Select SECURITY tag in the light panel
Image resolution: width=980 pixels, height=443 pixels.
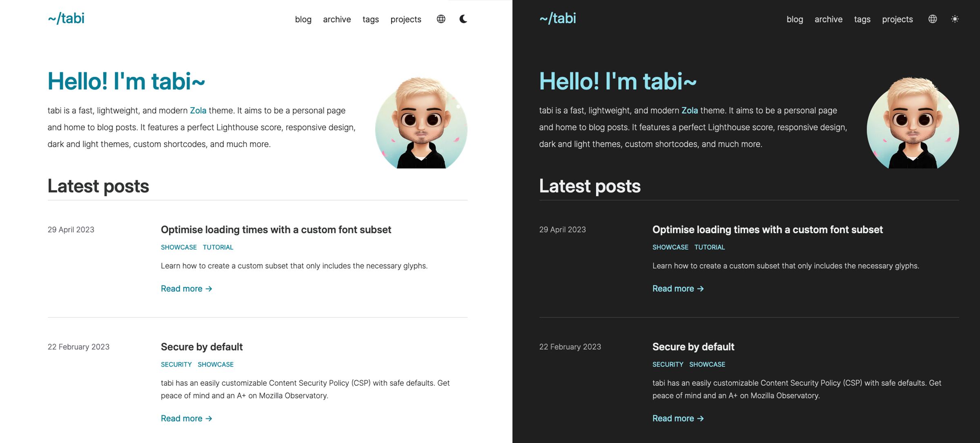click(x=176, y=365)
